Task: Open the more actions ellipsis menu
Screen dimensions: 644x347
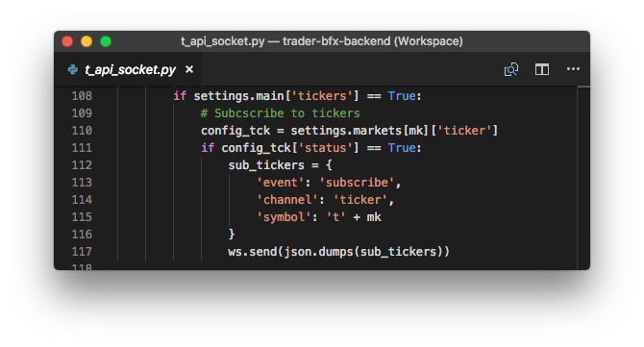Action: point(573,69)
